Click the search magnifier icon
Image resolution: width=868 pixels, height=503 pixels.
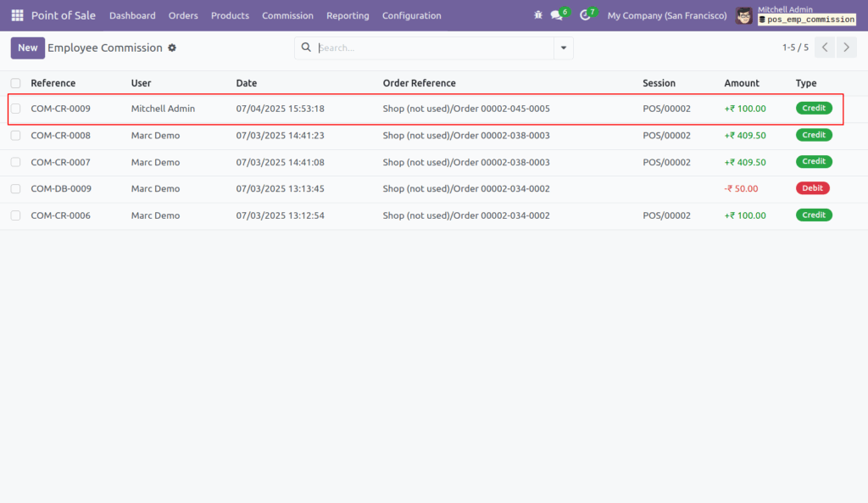click(306, 48)
